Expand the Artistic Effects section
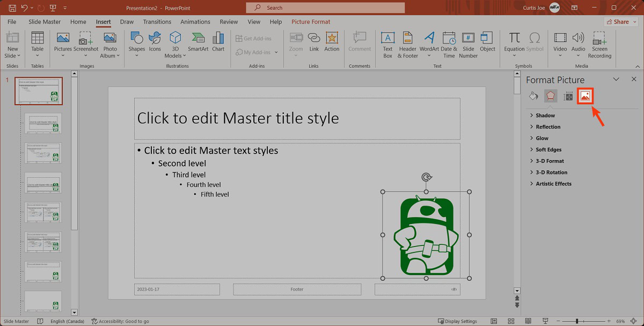The width and height of the screenshot is (644, 326). tap(553, 184)
